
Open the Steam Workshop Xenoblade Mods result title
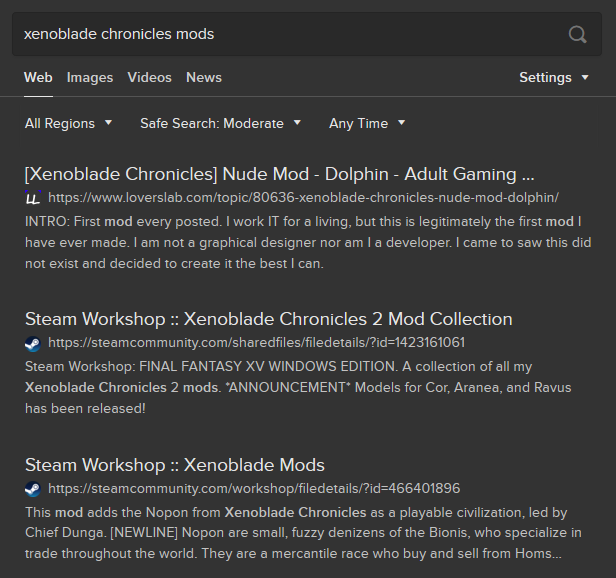175,465
